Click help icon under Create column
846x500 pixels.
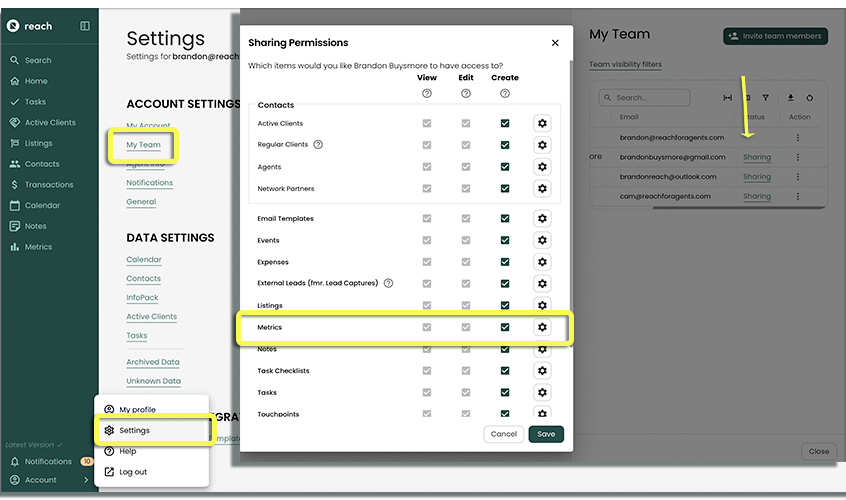click(505, 93)
